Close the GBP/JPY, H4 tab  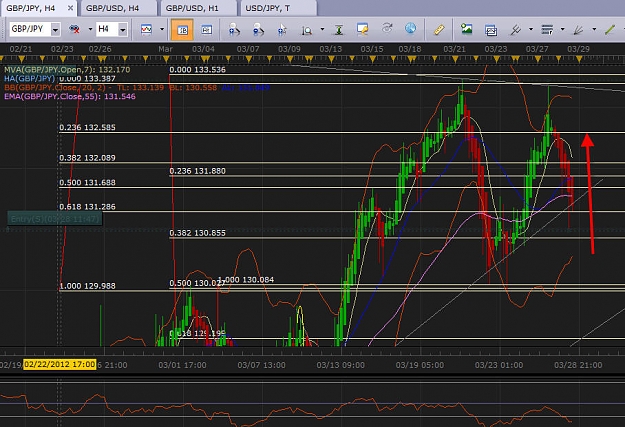coord(71,8)
